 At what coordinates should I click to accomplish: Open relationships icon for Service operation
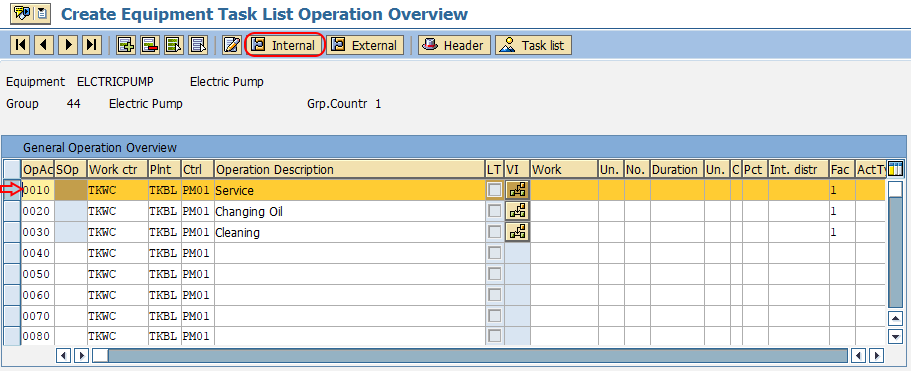[x=517, y=190]
